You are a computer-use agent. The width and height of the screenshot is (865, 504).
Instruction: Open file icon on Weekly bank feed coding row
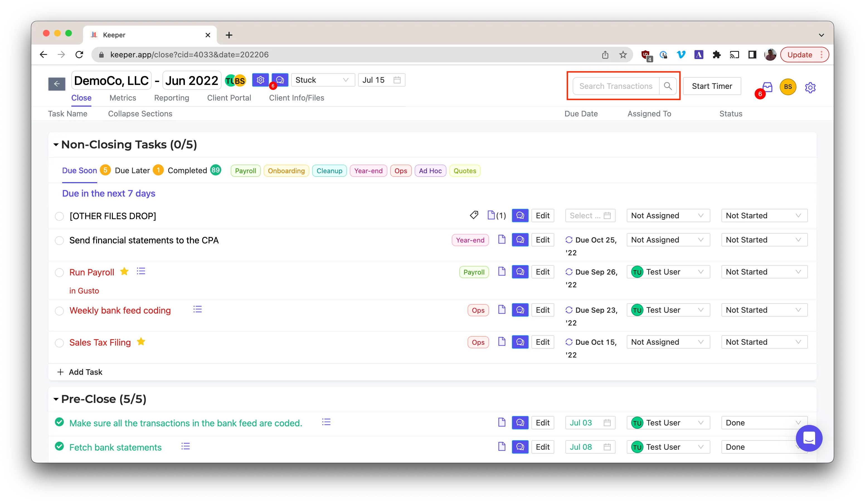[502, 309]
